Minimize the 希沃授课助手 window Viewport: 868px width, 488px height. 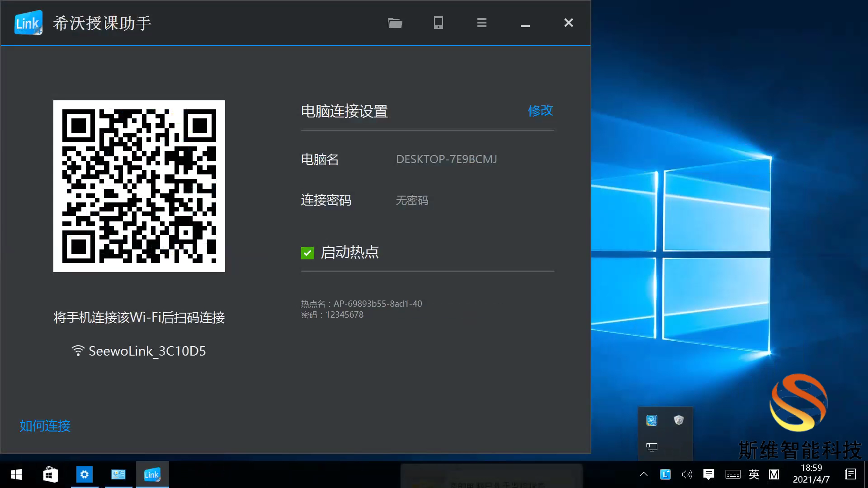[525, 26]
